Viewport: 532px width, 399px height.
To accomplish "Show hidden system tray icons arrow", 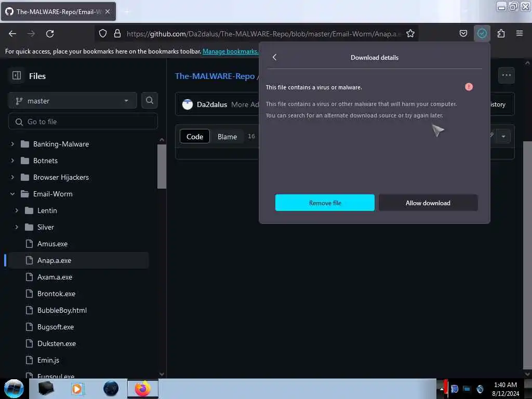I will click(x=441, y=389).
